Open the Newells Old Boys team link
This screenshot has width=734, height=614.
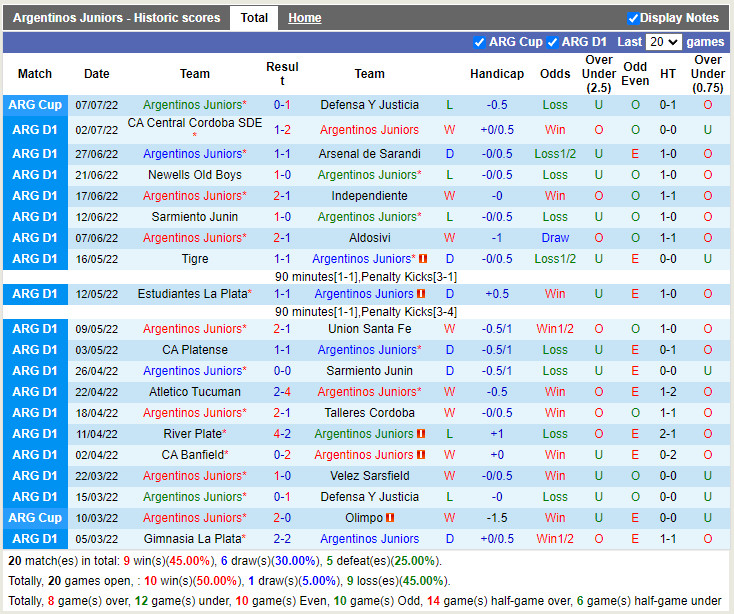pos(195,175)
